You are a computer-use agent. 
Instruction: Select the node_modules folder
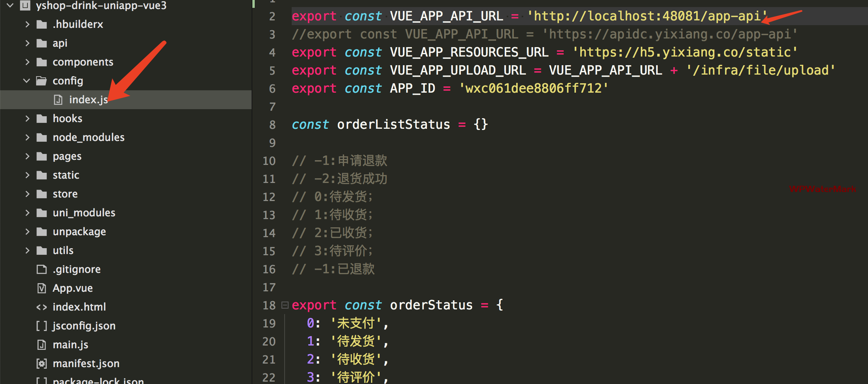pyautogui.click(x=88, y=137)
